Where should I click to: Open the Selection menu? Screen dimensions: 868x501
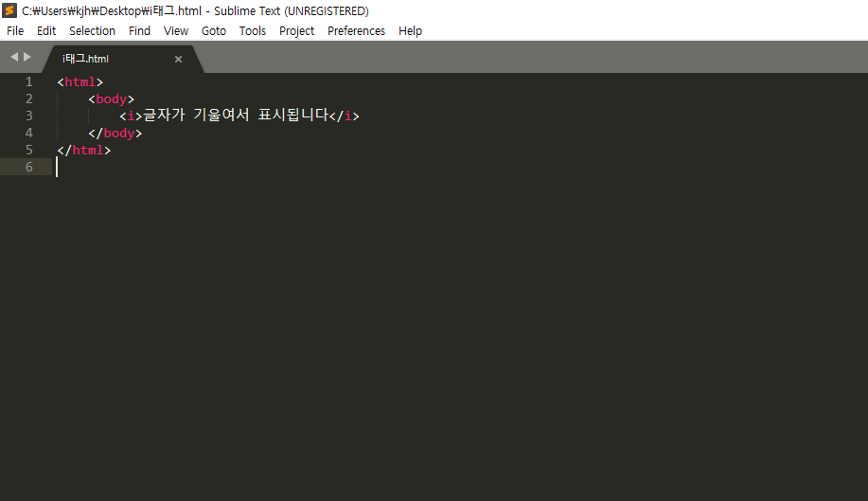tap(92, 31)
